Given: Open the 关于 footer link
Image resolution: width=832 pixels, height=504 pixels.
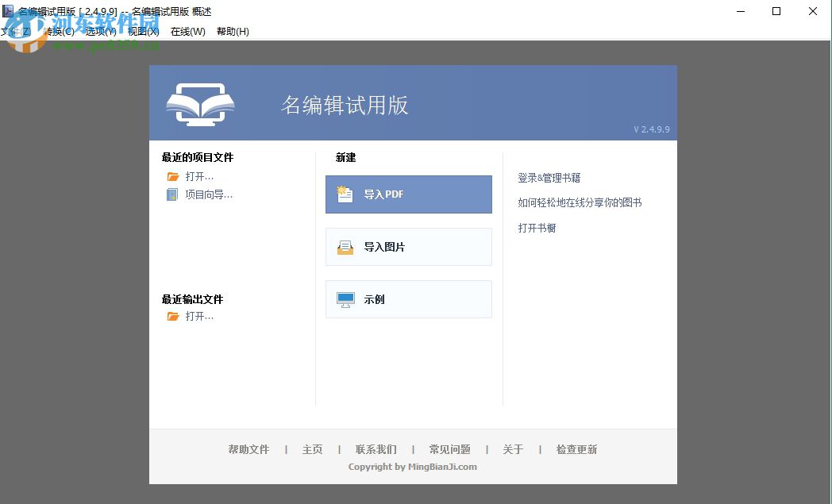Looking at the screenshot, I should click(x=513, y=448).
